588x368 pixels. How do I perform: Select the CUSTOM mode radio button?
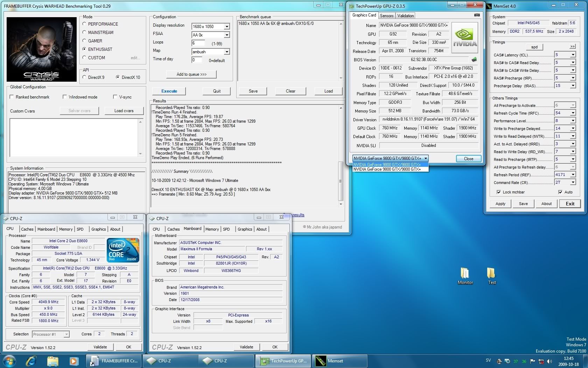coord(84,57)
